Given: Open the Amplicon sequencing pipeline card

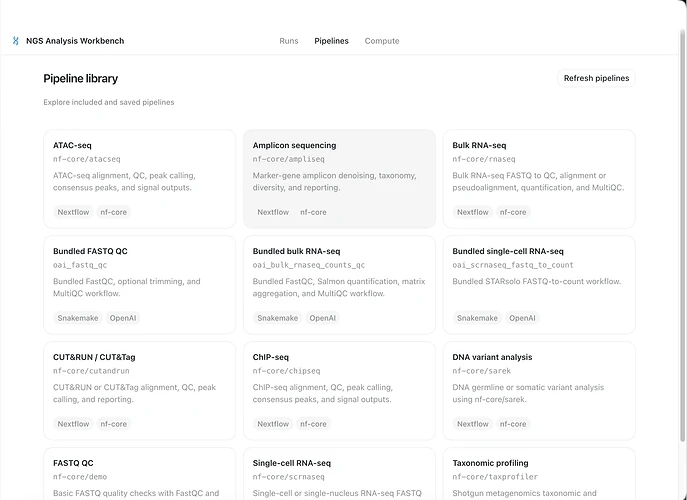Looking at the screenshot, I should click(x=339, y=179).
